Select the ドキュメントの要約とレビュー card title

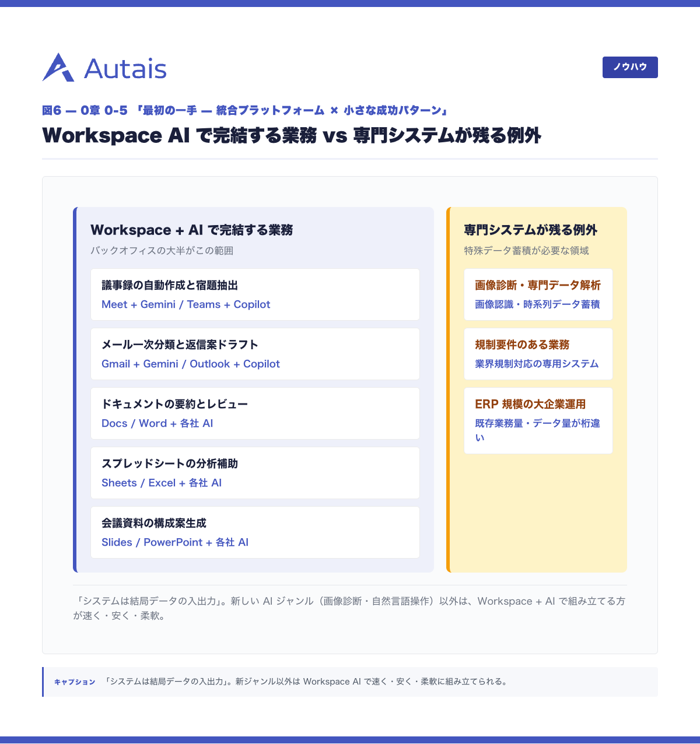[174, 404]
